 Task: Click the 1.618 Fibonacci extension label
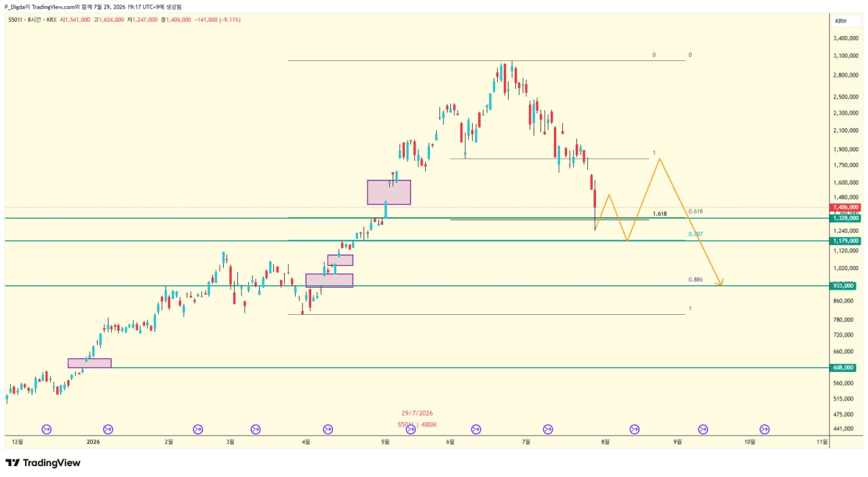(x=660, y=213)
